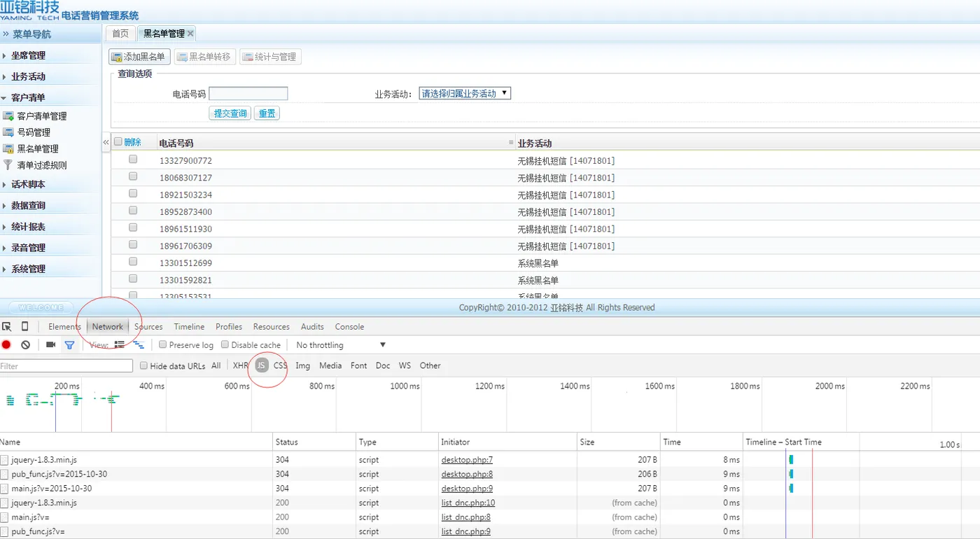The height and width of the screenshot is (539, 980).
Task: Collapse the sidebar with the « handle
Action: (106, 142)
